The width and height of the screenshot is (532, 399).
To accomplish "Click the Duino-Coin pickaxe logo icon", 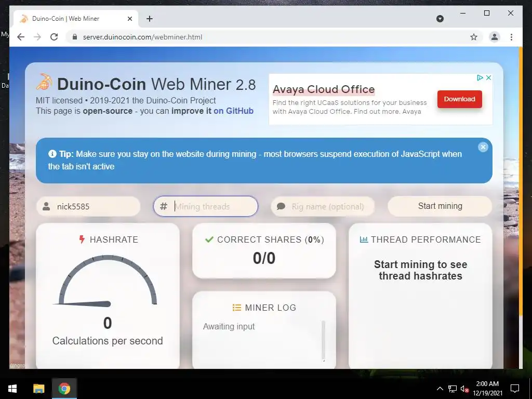I will pyautogui.click(x=44, y=82).
